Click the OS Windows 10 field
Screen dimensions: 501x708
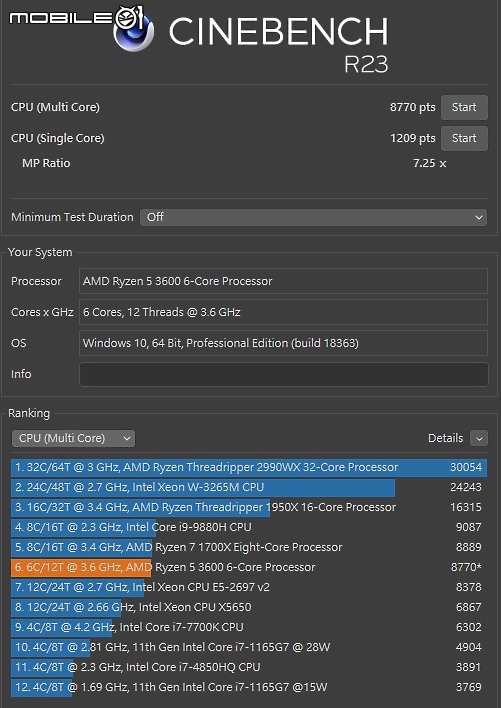283,343
